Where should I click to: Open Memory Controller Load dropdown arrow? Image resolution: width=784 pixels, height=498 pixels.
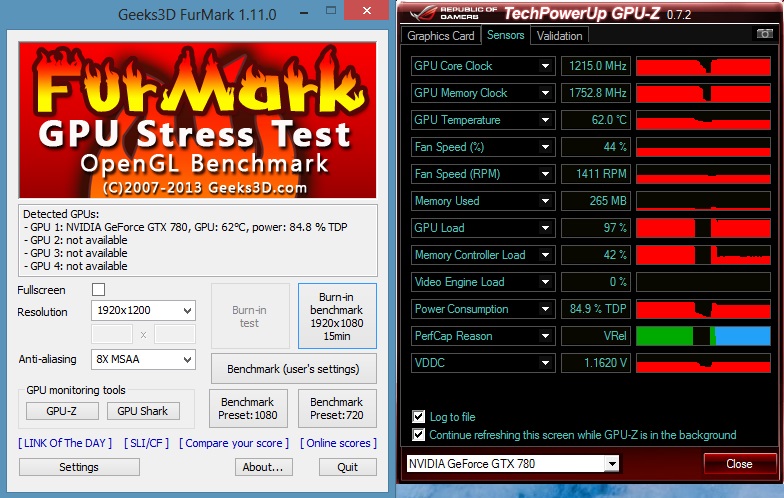546,255
